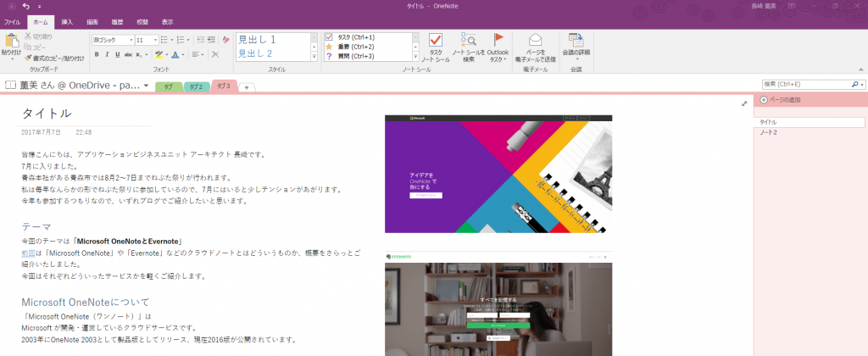
Task: Click the Bold formatting button
Action: [96, 54]
